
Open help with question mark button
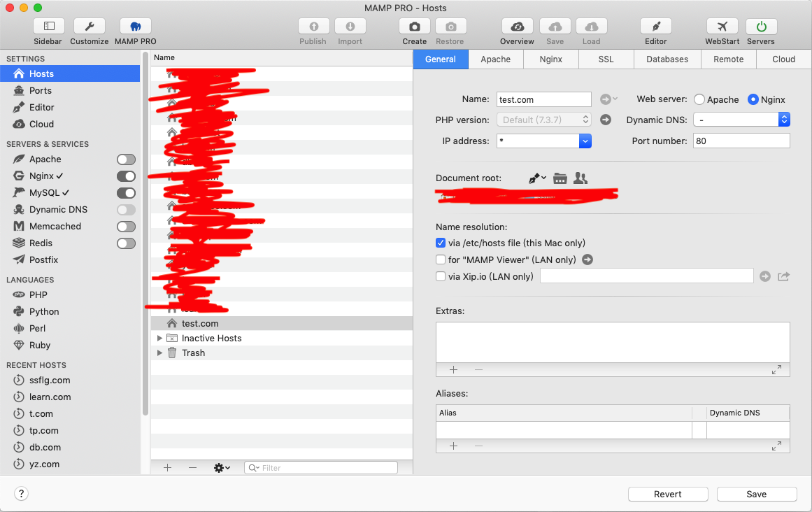(21, 494)
